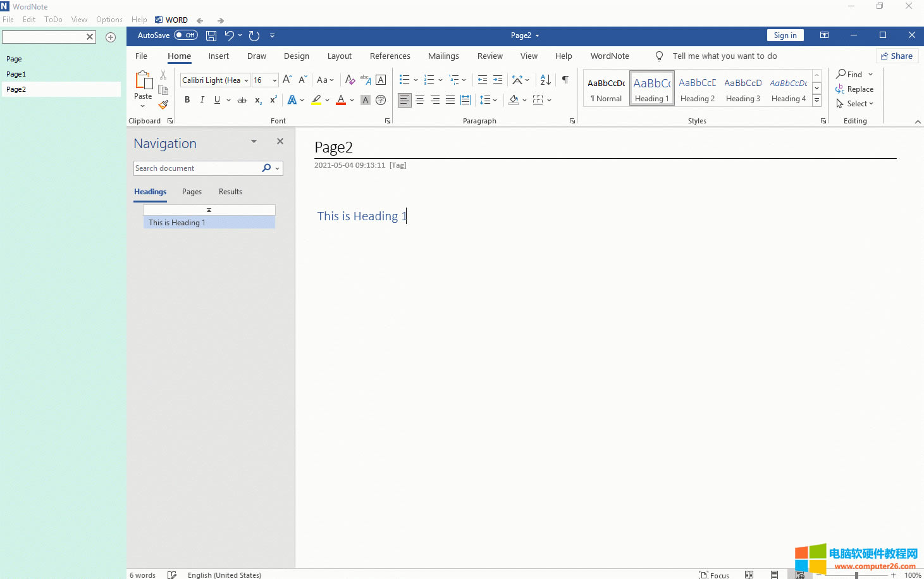Toggle Show/Hide paragraph marks
Viewport: 924px width, 579px height.
pos(565,80)
